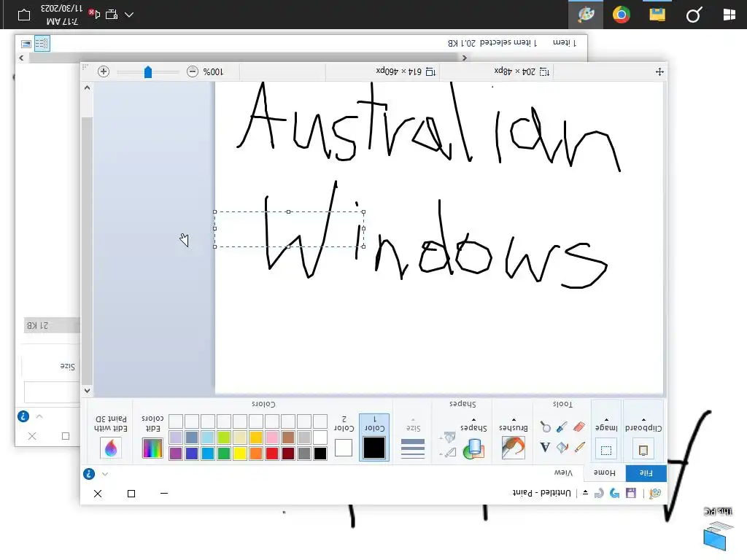This screenshot has width=747, height=560.
Task: Open Paint from the taskbar
Action: (586, 15)
